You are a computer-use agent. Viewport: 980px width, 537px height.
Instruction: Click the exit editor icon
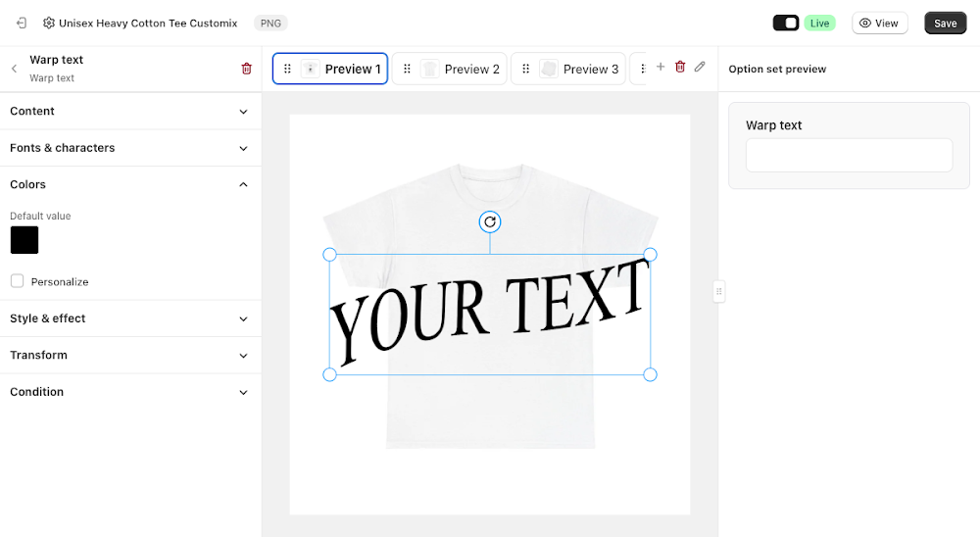(x=22, y=24)
